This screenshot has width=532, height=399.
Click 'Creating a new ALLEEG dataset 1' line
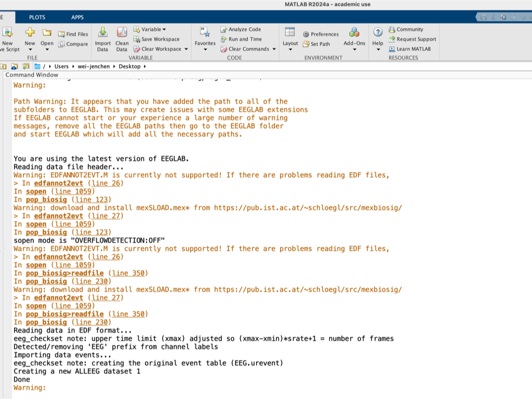[77, 371]
